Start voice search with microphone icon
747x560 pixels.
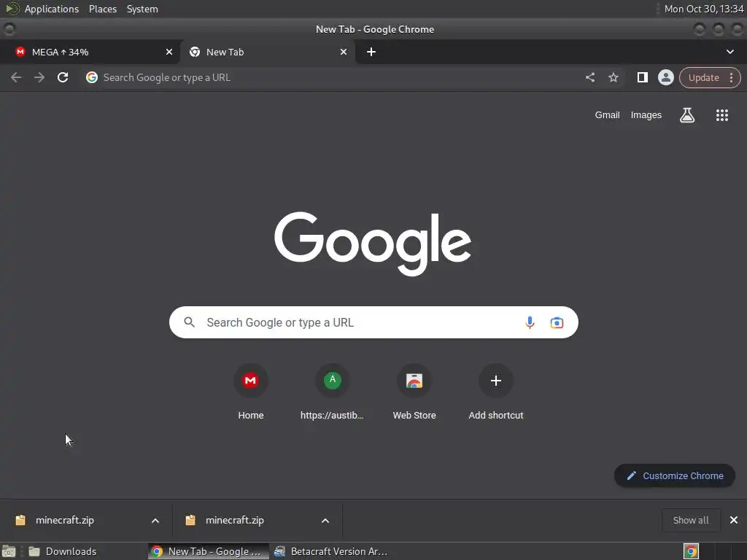[530, 322]
